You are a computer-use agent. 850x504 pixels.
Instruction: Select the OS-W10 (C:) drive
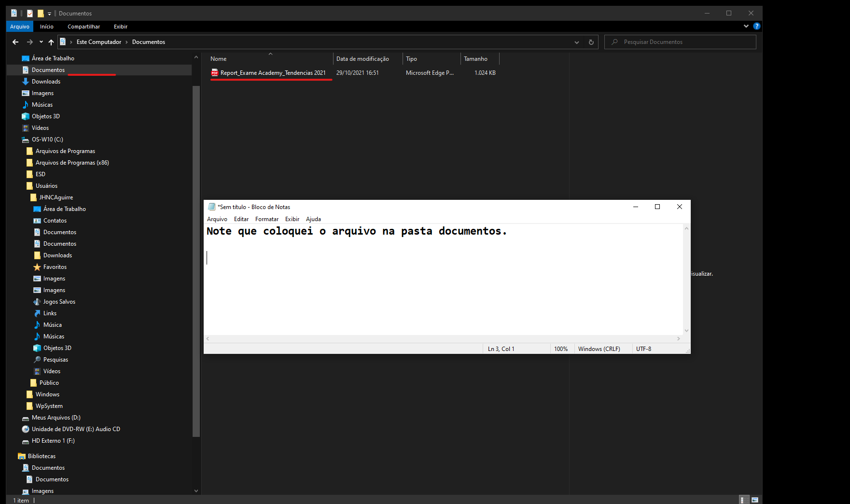(47, 140)
